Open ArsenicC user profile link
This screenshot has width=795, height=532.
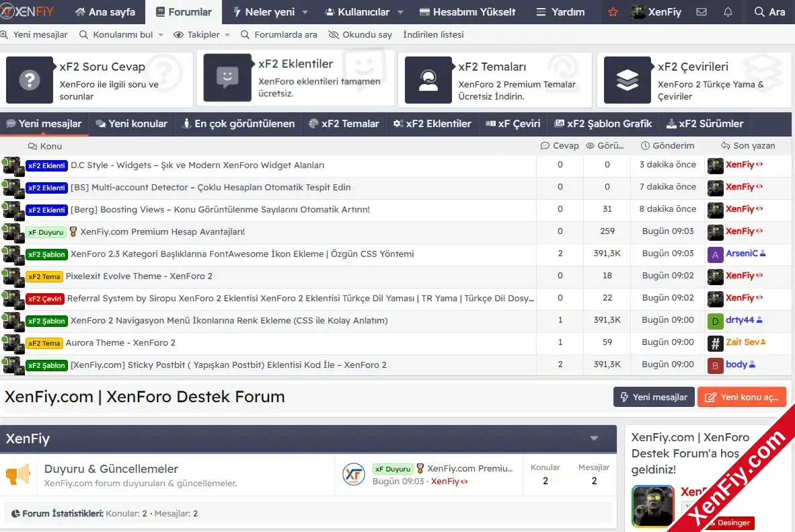pos(742,253)
